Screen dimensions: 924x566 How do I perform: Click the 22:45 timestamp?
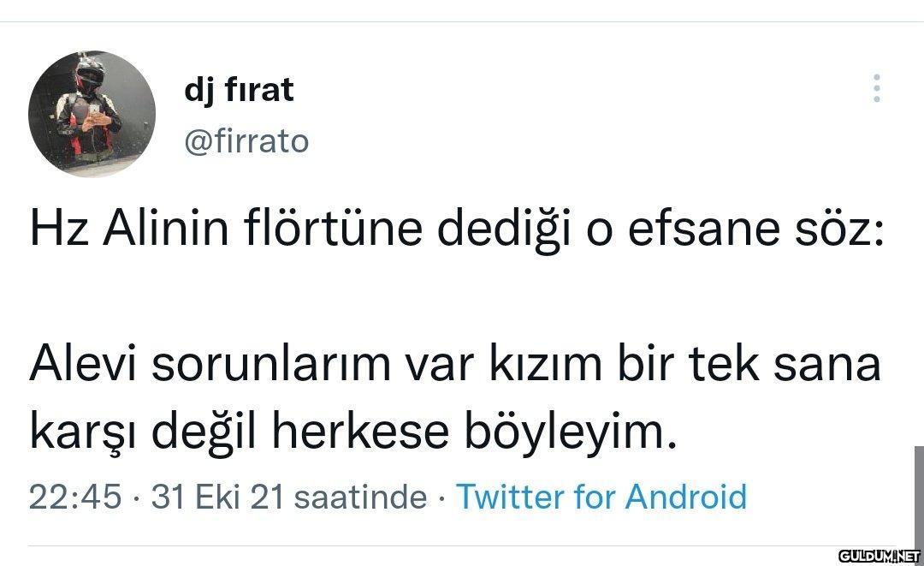pyautogui.click(x=75, y=497)
